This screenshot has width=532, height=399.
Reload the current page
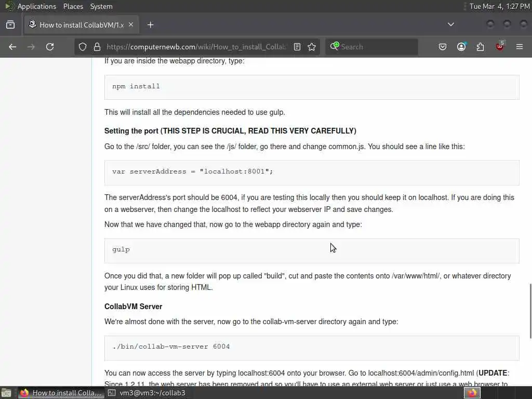50,47
